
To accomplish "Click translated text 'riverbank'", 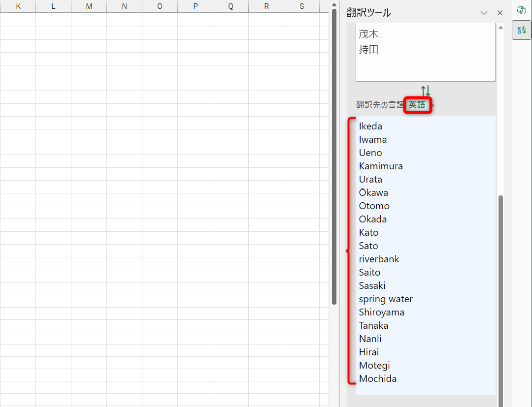I will pyautogui.click(x=379, y=259).
